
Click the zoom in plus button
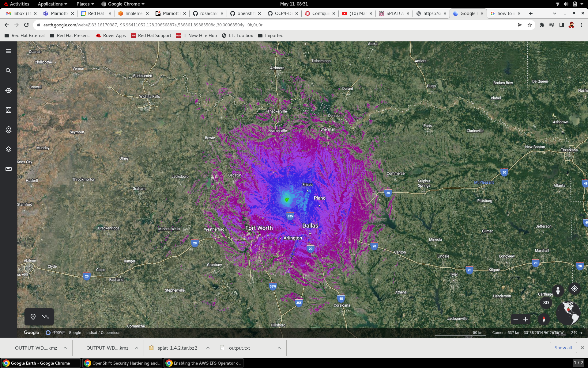(x=526, y=319)
